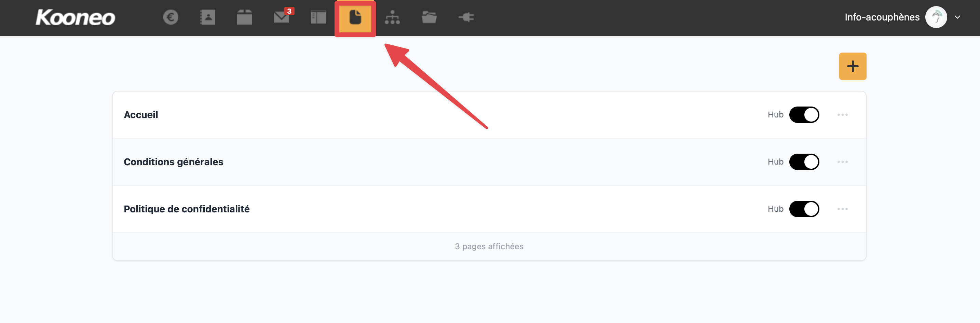Open options menu for Politique de confidentialité
980x323 pixels.
pyautogui.click(x=843, y=209)
